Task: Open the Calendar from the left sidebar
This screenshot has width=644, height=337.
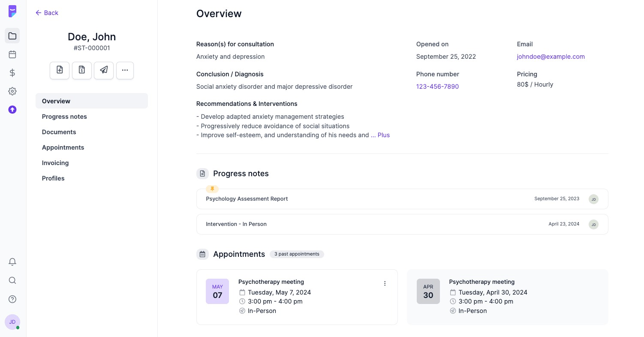Action: pyautogui.click(x=12, y=54)
